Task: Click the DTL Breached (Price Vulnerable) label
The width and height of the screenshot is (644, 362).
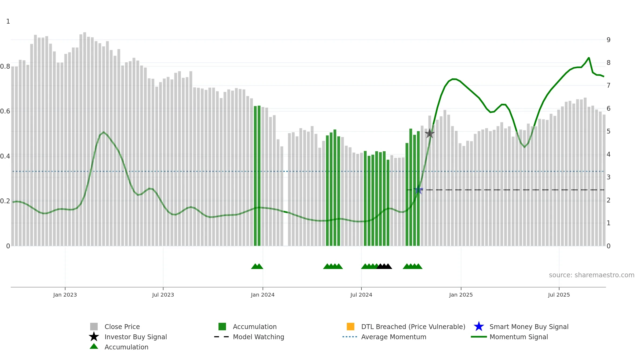Action: pos(413,327)
